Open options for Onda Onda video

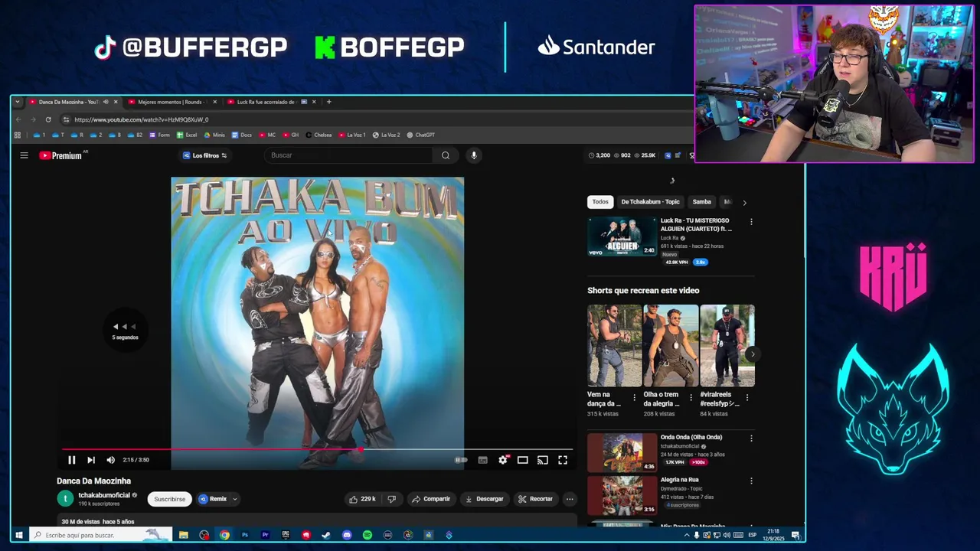pyautogui.click(x=751, y=439)
